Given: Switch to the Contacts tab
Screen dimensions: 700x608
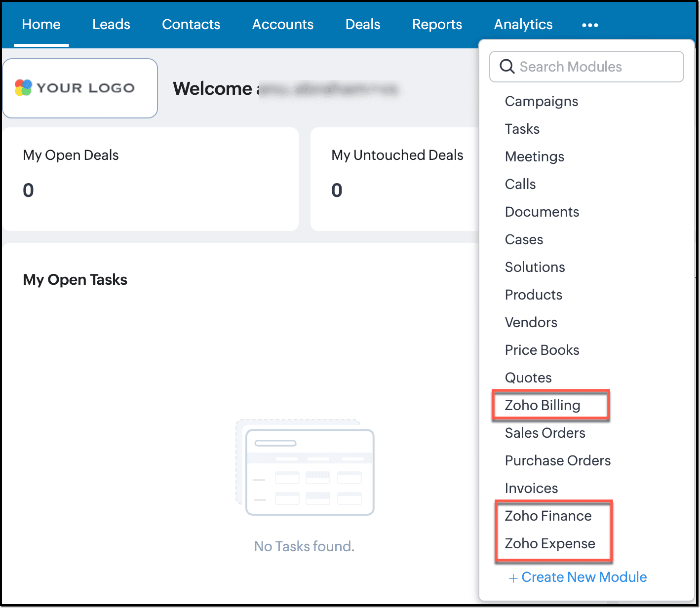Looking at the screenshot, I should (x=191, y=24).
